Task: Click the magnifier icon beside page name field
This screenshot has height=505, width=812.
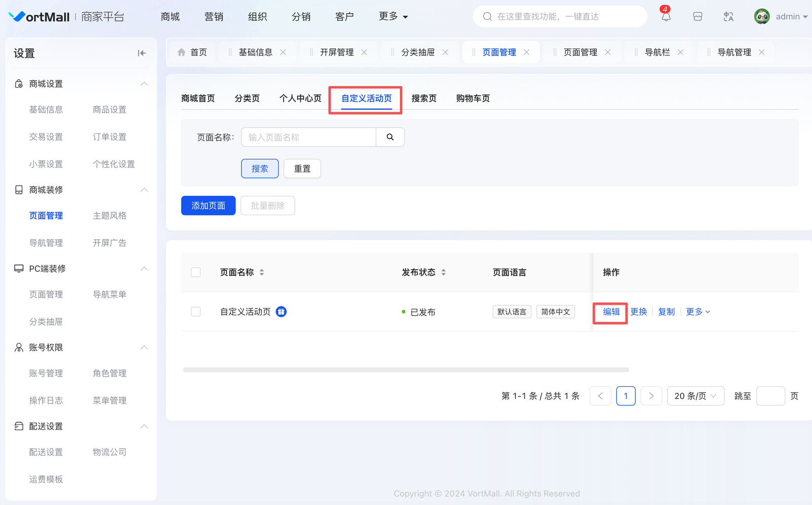Action: (x=390, y=137)
